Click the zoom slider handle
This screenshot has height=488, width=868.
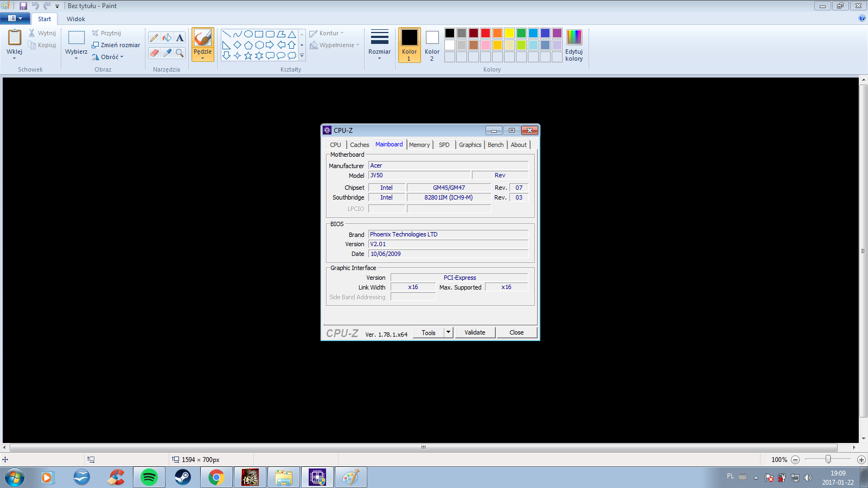(828, 459)
